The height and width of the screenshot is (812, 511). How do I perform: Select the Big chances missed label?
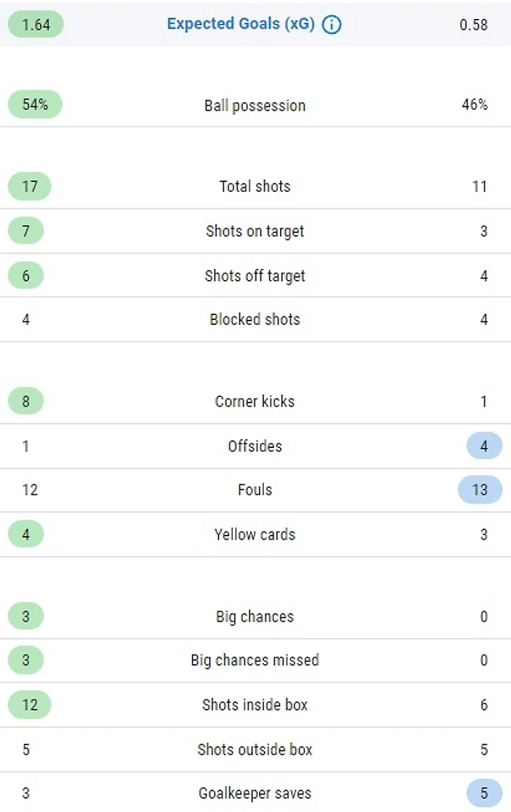click(255, 660)
